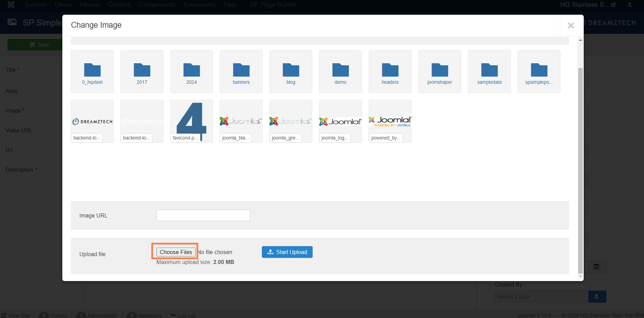Select the joomla_bla... image
The image size is (644, 318).
[241, 121]
